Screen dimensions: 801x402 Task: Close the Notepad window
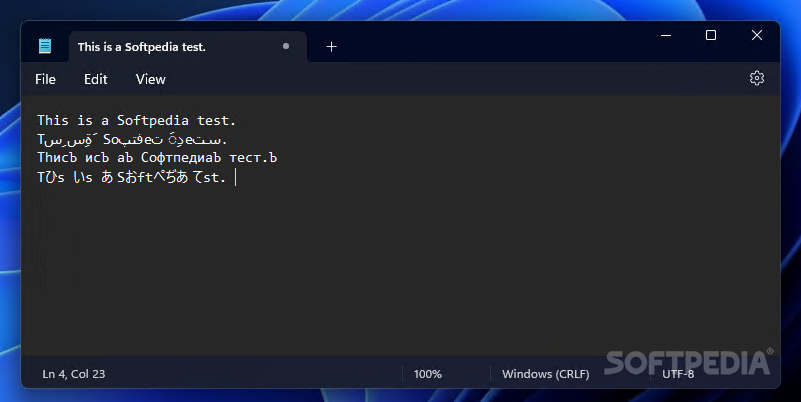(757, 35)
